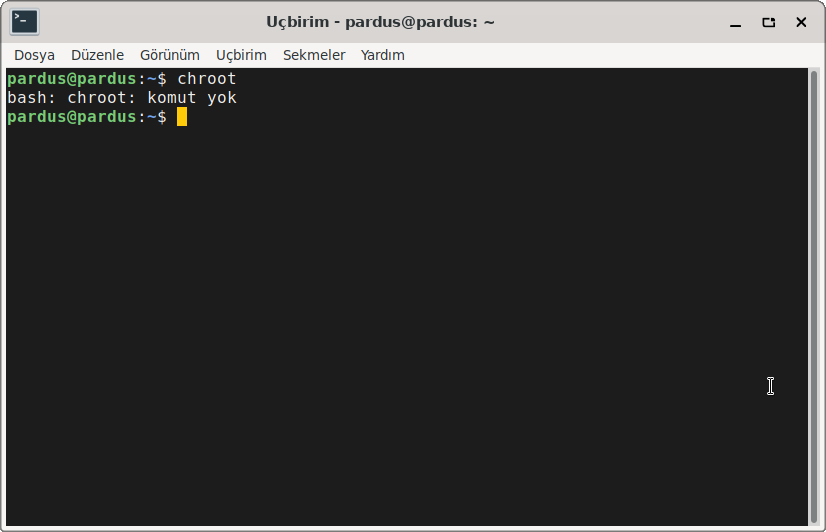Click the first green pardus@pardus prompt
Viewport: 826px width, 532px height.
point(72,79)
